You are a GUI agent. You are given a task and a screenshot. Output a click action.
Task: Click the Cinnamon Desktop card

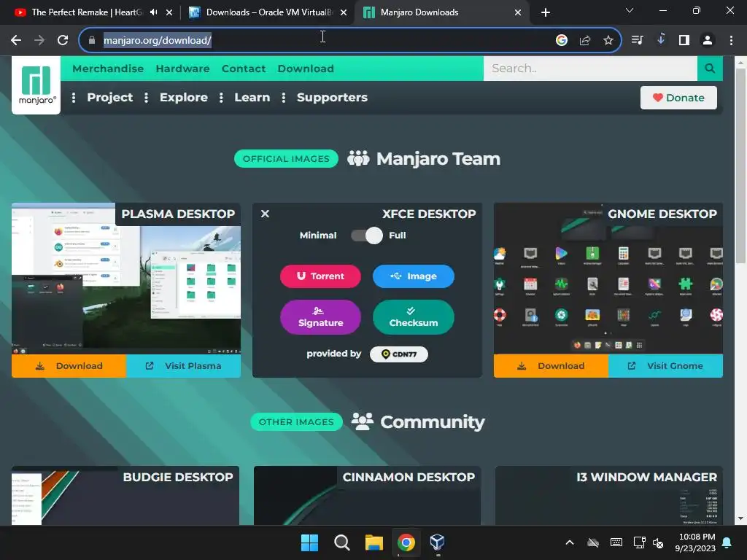click(x=367, y=496)
